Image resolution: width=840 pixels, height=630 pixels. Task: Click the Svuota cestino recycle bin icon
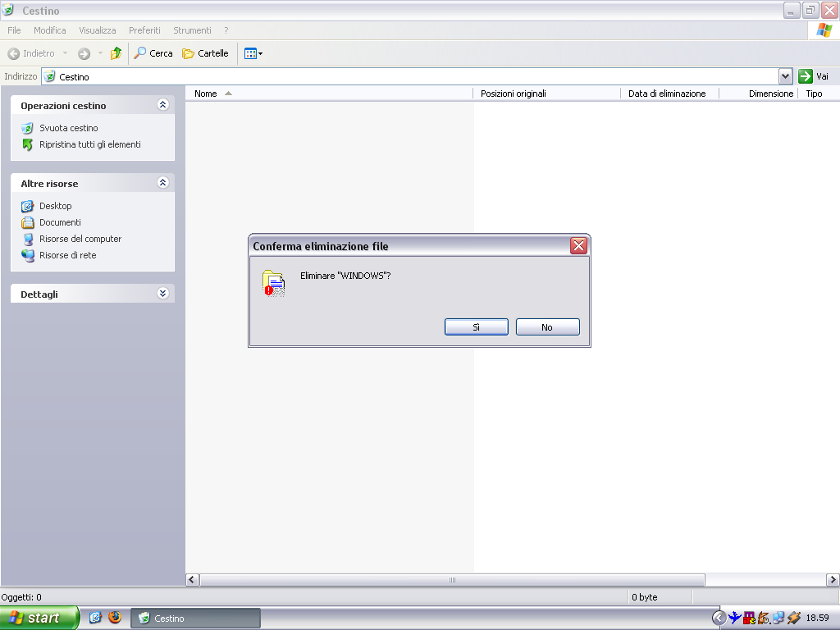point(27,128)
